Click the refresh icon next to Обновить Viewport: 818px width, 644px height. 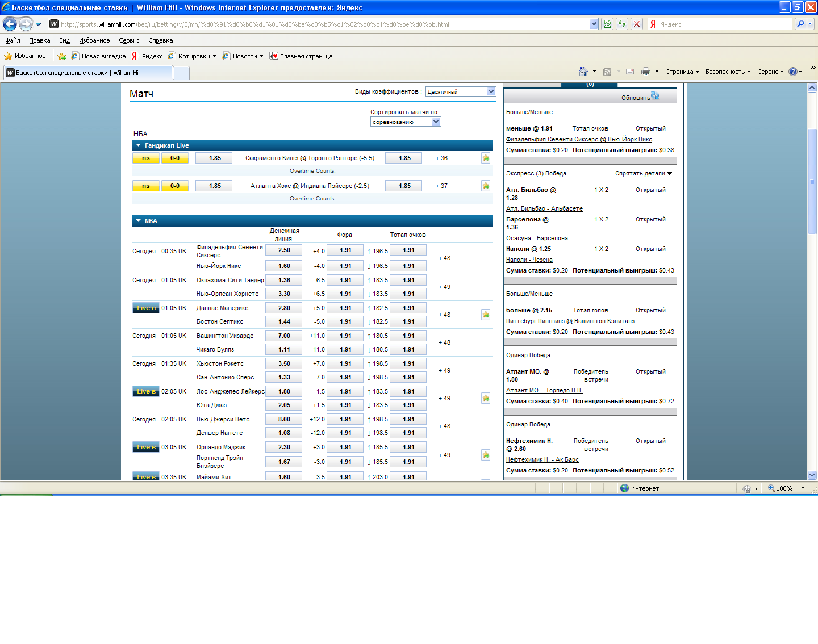pyautogui.click(x=656, y=96)
